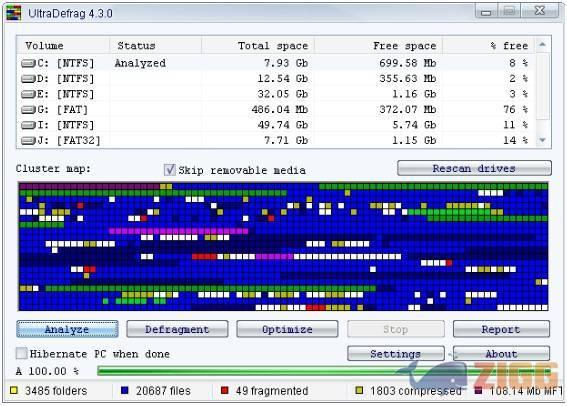Image resolution: width=567 pixels, height=406 pixels.
Task: Click the 5.74 Gb free space value
Action: click(414, 125)
